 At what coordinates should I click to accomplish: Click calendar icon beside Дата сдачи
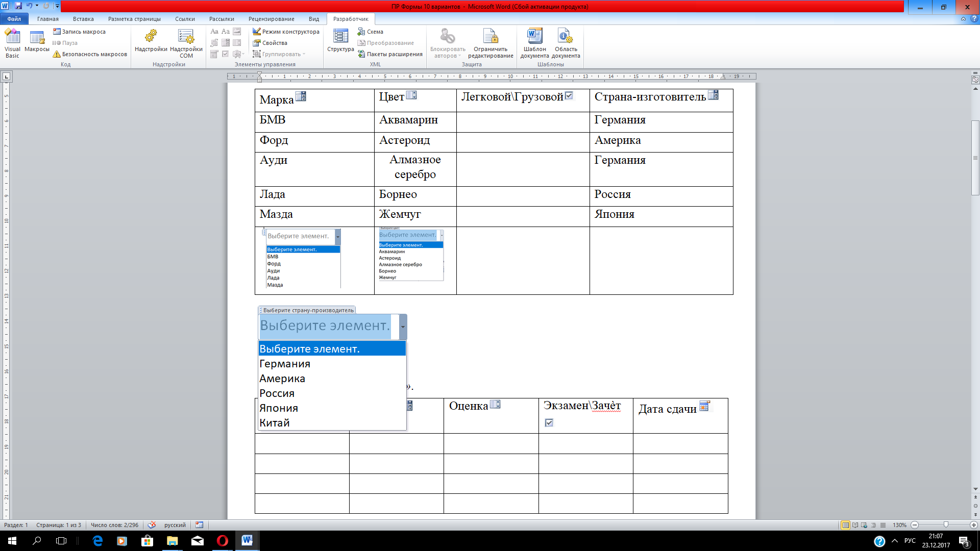pos(704,406)
